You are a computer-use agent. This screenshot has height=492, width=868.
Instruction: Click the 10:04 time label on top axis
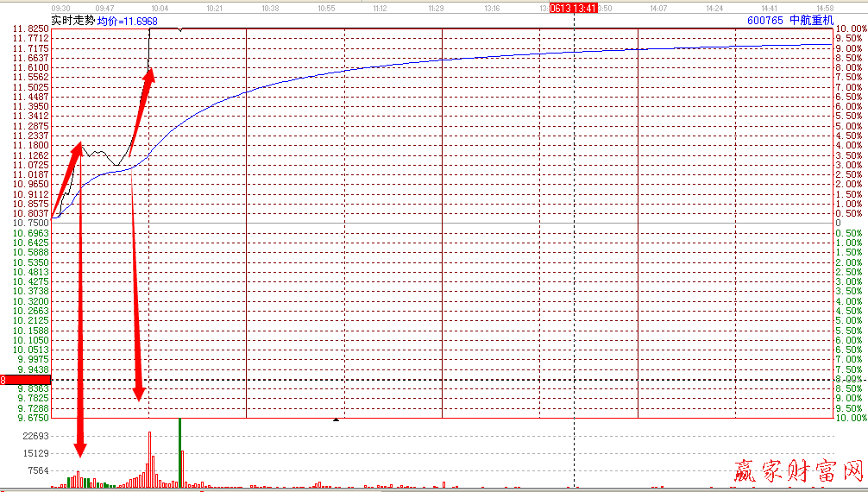[159, 8]
